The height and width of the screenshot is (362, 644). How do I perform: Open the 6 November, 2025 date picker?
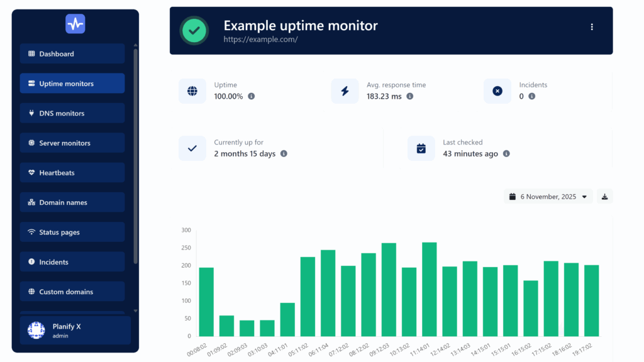(548, 197)
